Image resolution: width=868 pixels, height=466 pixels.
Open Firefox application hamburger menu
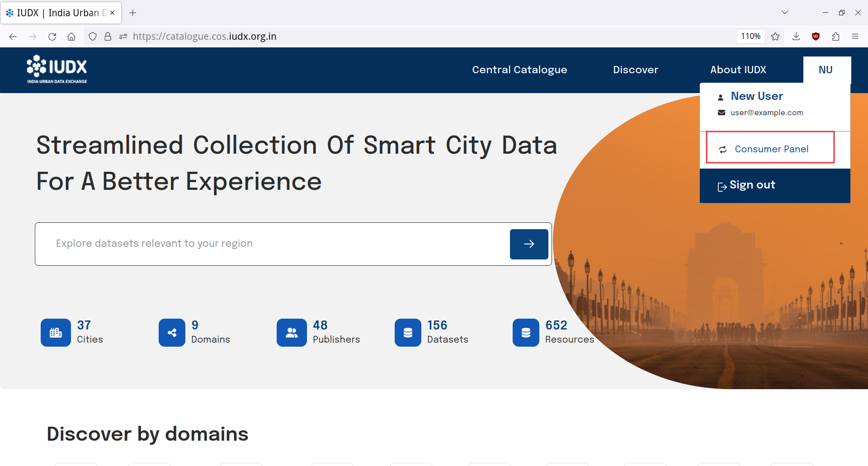pos(855,37)
